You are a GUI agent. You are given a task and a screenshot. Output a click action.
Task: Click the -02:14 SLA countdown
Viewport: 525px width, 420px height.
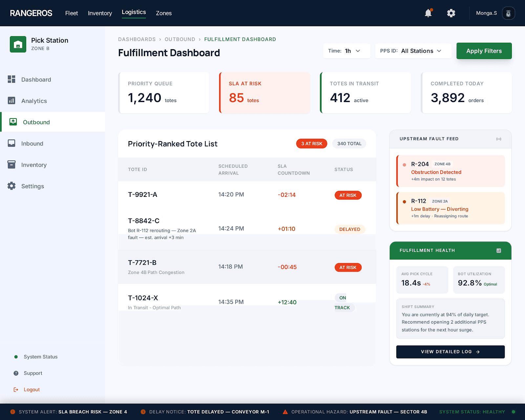(287, 195)
